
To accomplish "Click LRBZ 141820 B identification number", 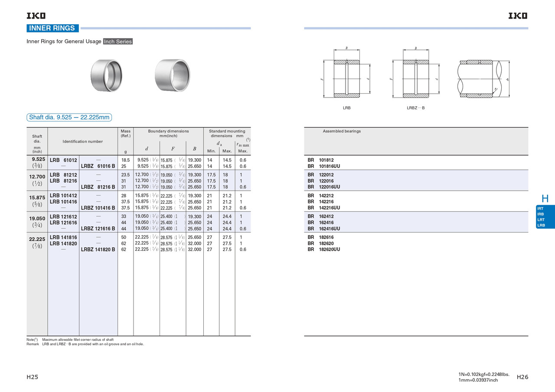I will pyautogui.click(x=98, y=249).
